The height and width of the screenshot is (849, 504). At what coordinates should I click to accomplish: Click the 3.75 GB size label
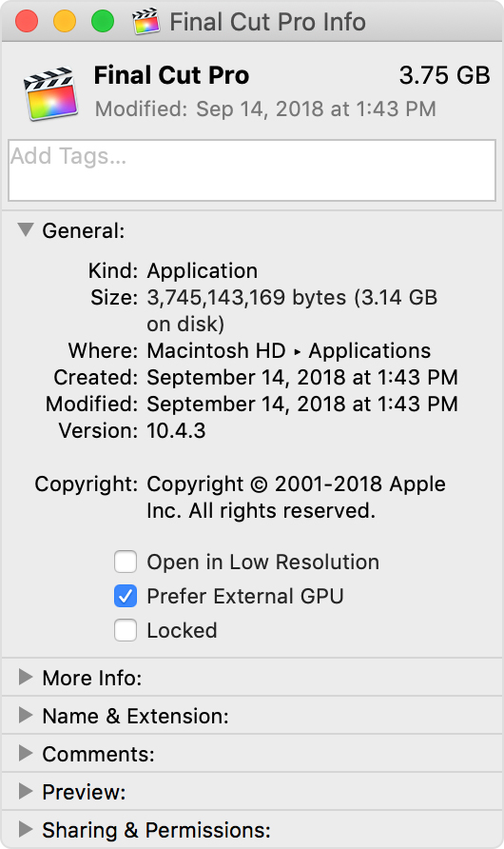tap(444, 75)
